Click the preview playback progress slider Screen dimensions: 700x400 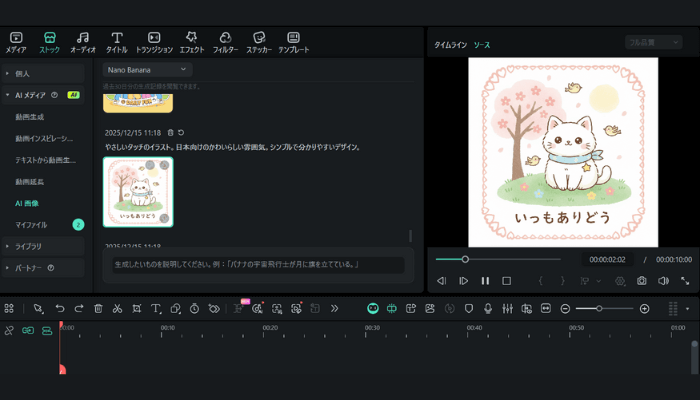click(465, 259)
